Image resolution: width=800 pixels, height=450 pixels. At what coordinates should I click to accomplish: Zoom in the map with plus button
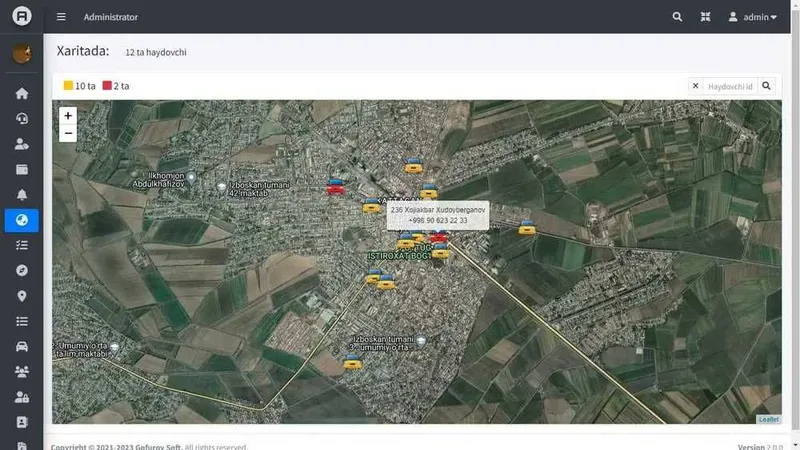pyautogui.click(x=68, y=116)
